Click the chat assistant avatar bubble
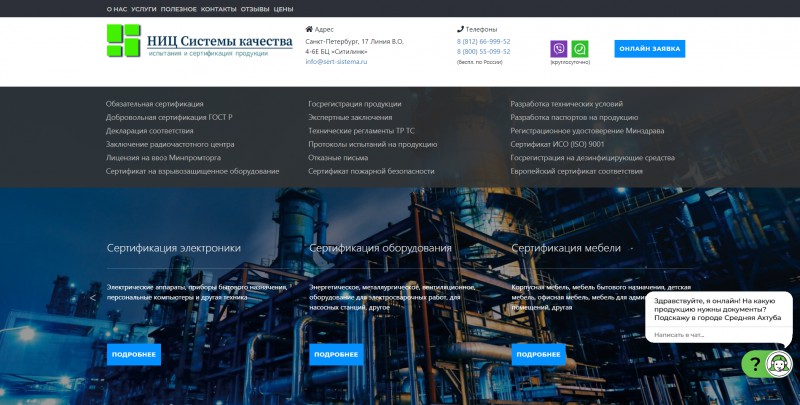800x405 pixels. (x=779, y=364)
